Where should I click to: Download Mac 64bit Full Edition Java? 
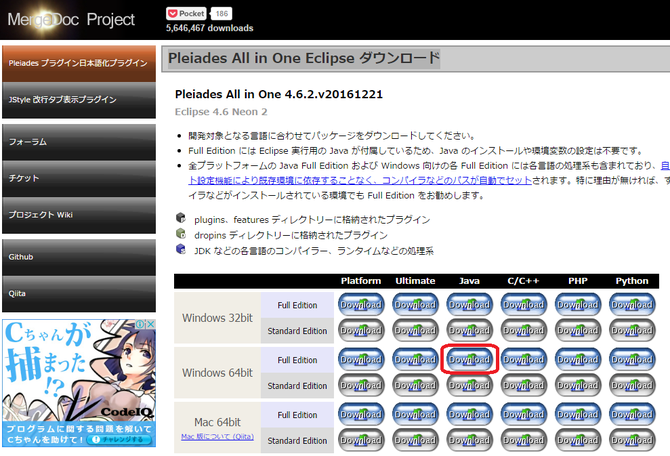470,414
